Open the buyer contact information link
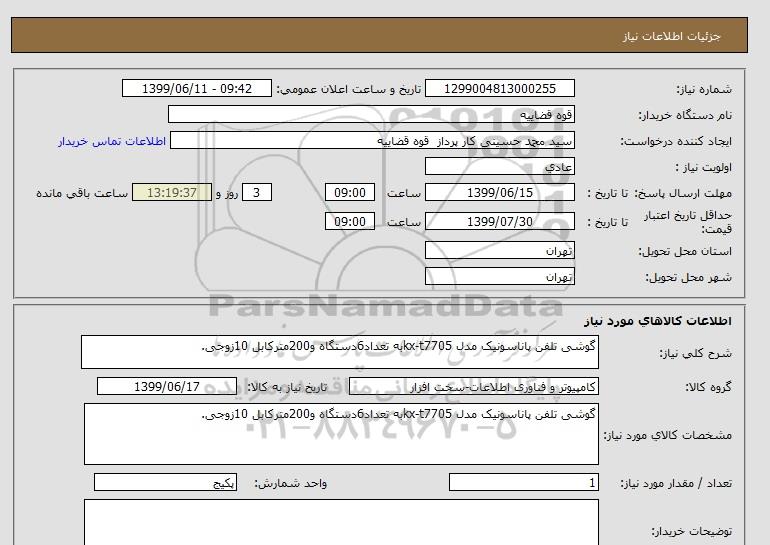 click(x=112, y=141)
